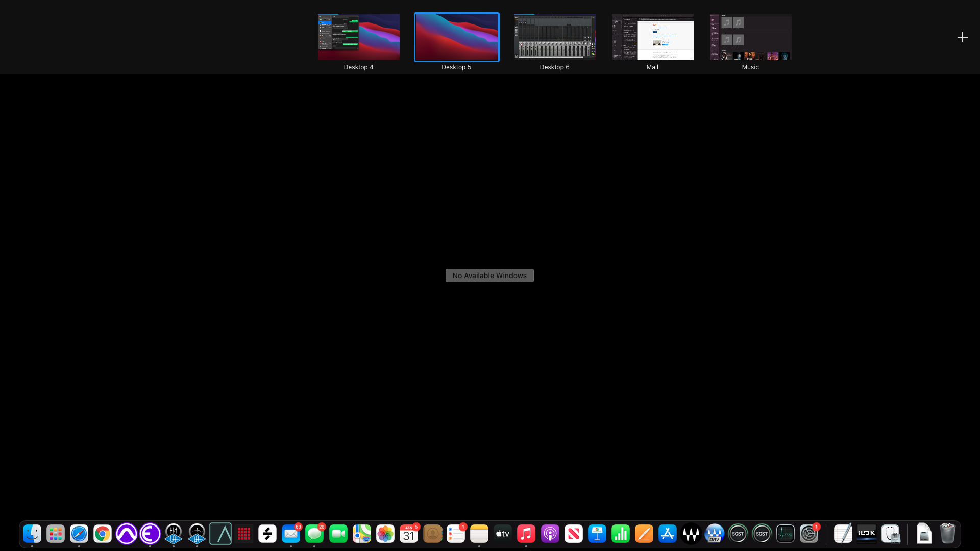Switch to the Desktop 4 space
This screenshot has height=551, width=980.
[x=359, y=37]
